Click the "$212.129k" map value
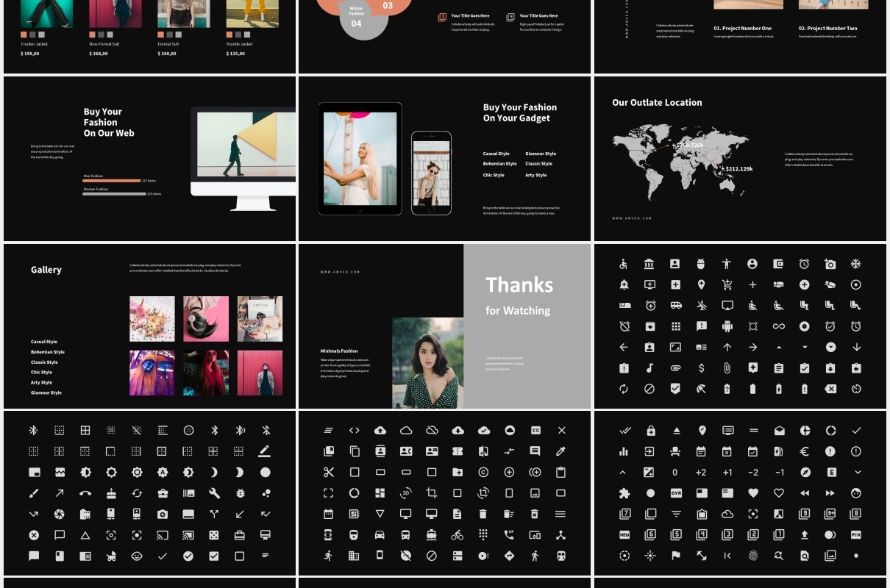Screen dimensions: 890x588 point(738,169)
